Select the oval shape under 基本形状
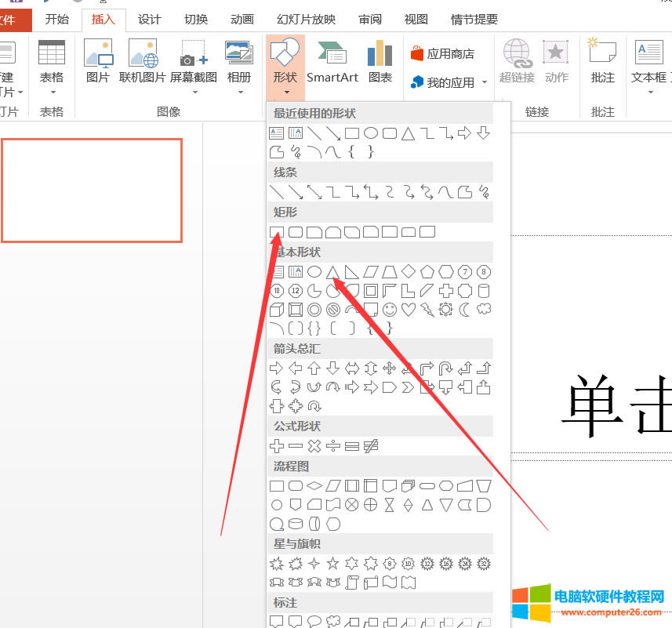The height and width of the screenshot is (628, 672). (313, 271)
